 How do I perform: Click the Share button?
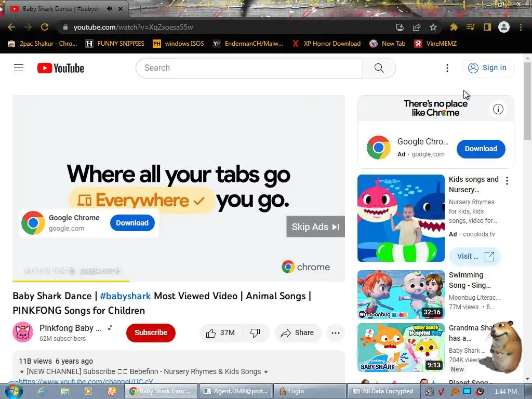click(298, 333)
